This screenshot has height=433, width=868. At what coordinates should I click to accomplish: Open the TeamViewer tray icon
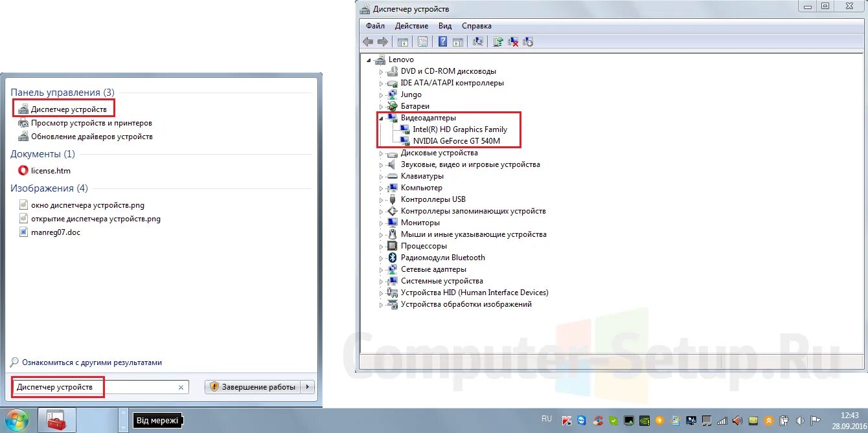(x=582, y=420)
